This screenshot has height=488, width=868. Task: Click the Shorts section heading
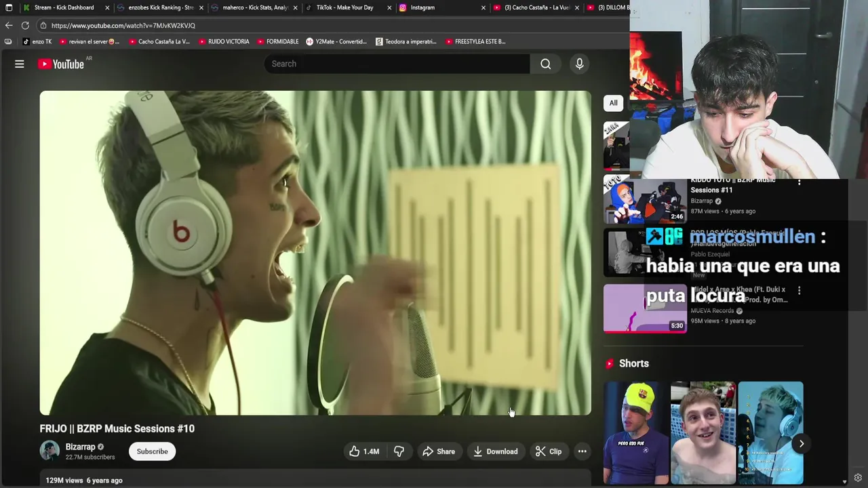click(x=633, y=363)
